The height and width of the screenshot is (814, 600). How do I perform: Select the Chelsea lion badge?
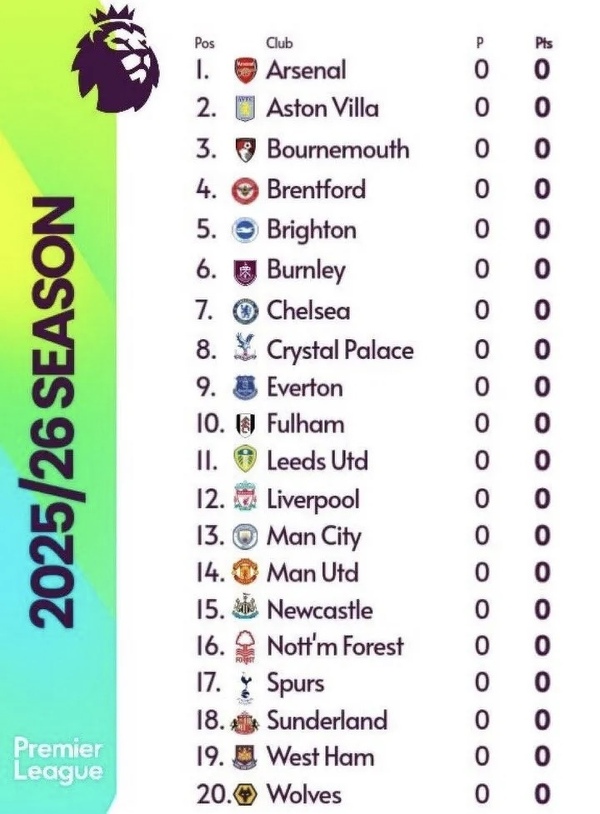pyautogui.click(x=245, y=311)
